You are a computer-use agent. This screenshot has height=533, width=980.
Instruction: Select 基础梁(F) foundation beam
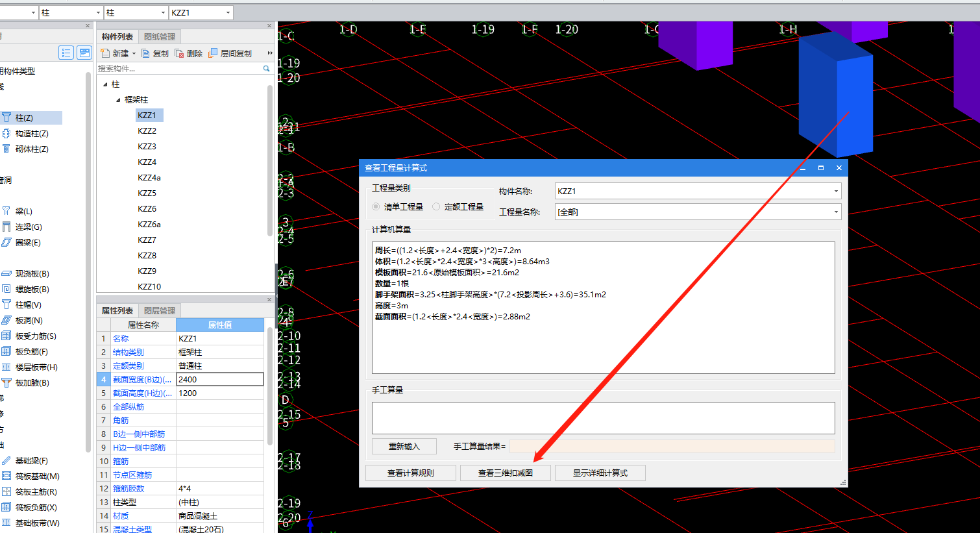(31, 460)
